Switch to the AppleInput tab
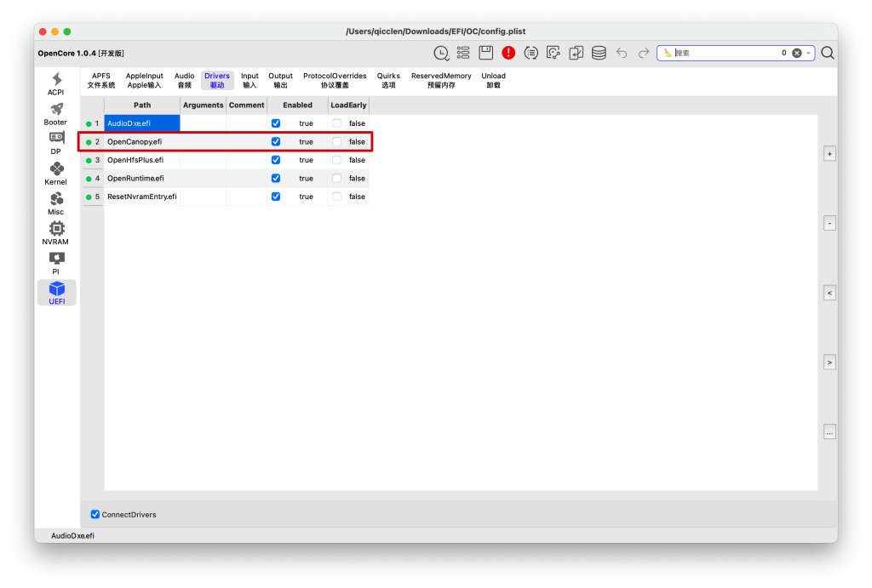 [x=145, y=81]
